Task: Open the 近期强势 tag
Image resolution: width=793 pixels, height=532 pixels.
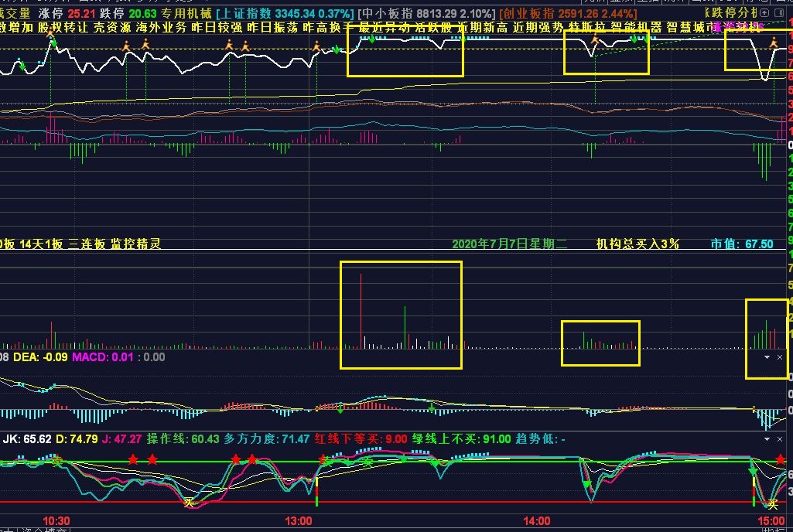Action: point(538,27)
